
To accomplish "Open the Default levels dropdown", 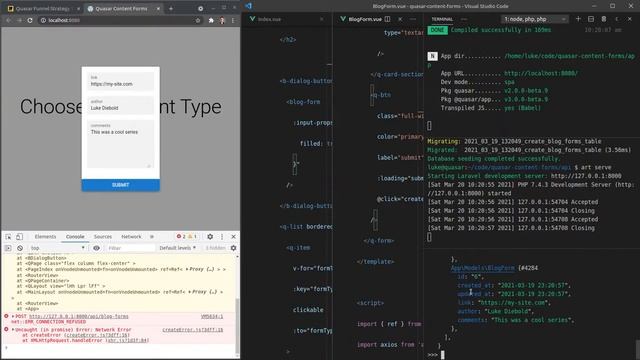I will pyautogui.click(x=178, y=248).
